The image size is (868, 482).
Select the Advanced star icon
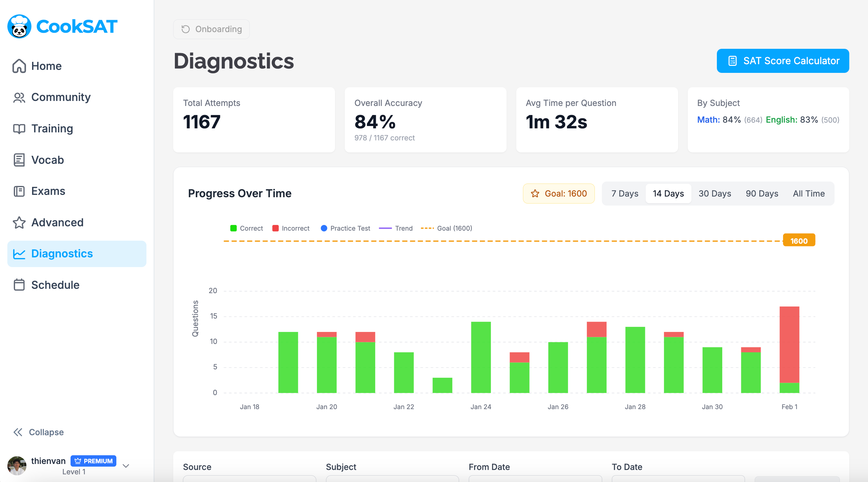pos(19,222)
